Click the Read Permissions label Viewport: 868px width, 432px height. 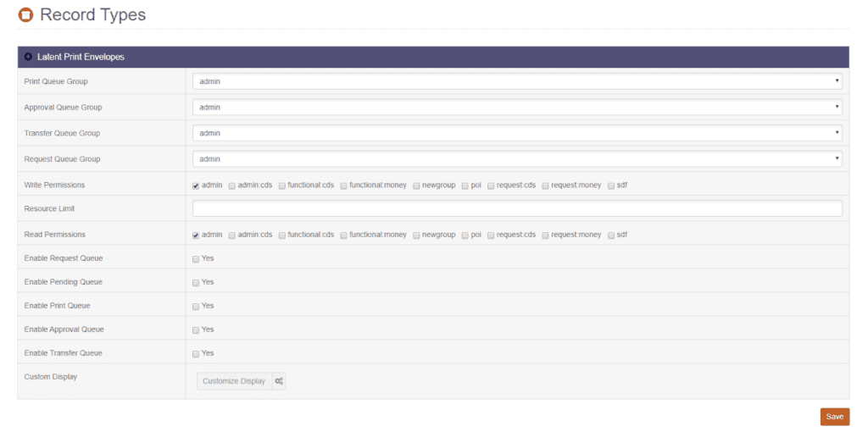pos(55,235)
